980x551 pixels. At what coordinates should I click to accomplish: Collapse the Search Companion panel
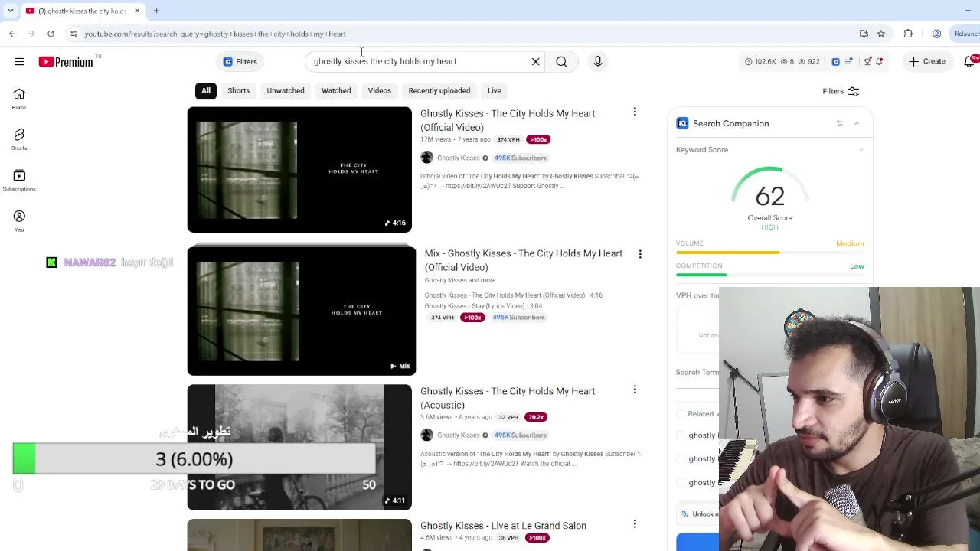click(857, 123)
